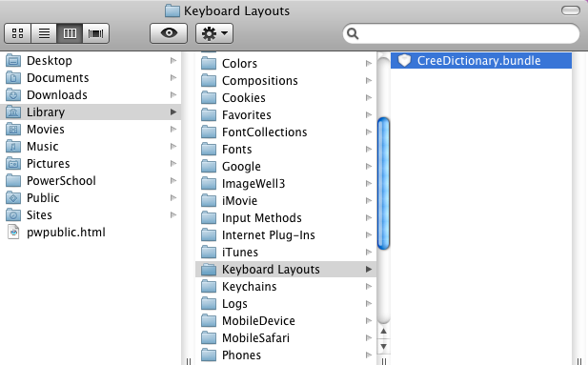This screenshot has width=588, height=365.
Task: Expand the Downloads row arrow
Action: pyautogui.click(x=173, y=95)
